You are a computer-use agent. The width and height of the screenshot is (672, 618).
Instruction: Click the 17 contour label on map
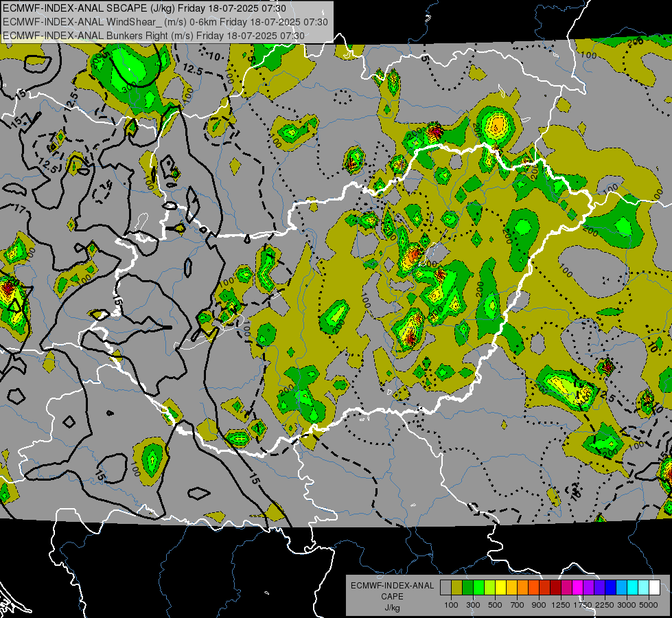pyautogui.click(x=20, y=209)
